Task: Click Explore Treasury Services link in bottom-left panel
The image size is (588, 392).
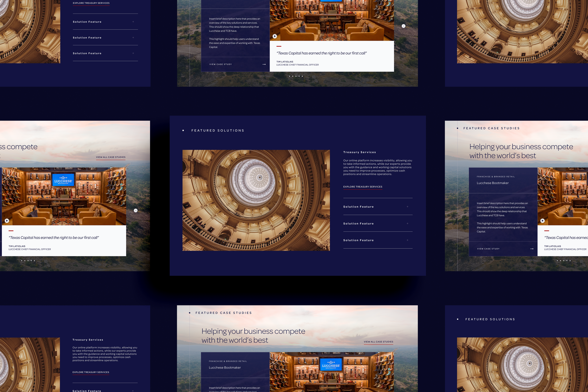Action: (91, 372)
